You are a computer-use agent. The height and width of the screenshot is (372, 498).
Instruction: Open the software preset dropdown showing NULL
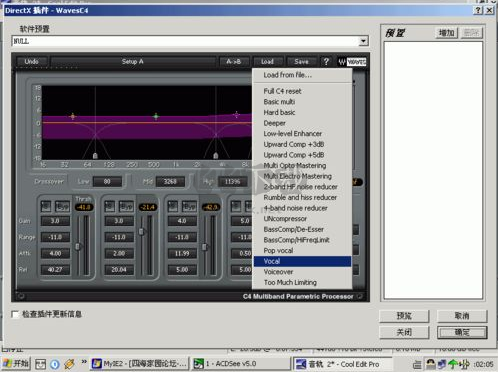(363, 41)
